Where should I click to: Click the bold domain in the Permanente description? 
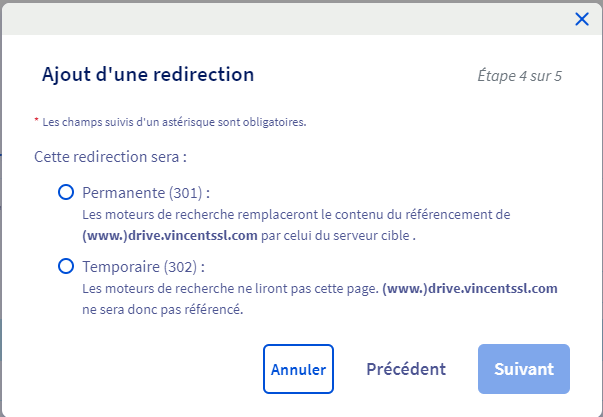coord(158,236)
